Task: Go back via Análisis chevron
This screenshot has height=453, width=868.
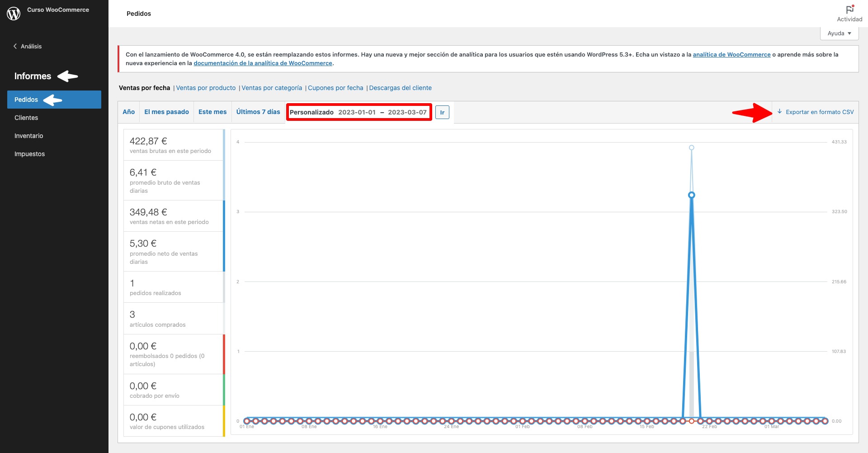Action: pyautogui.click(x=15, y=46)
